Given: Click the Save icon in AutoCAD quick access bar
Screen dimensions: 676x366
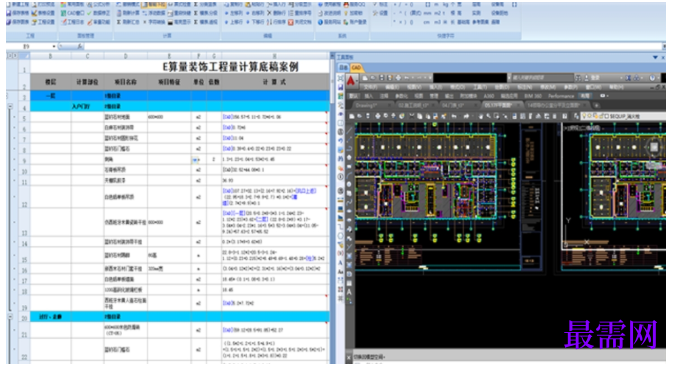Looking at the screenshot, I should (382, 78).
